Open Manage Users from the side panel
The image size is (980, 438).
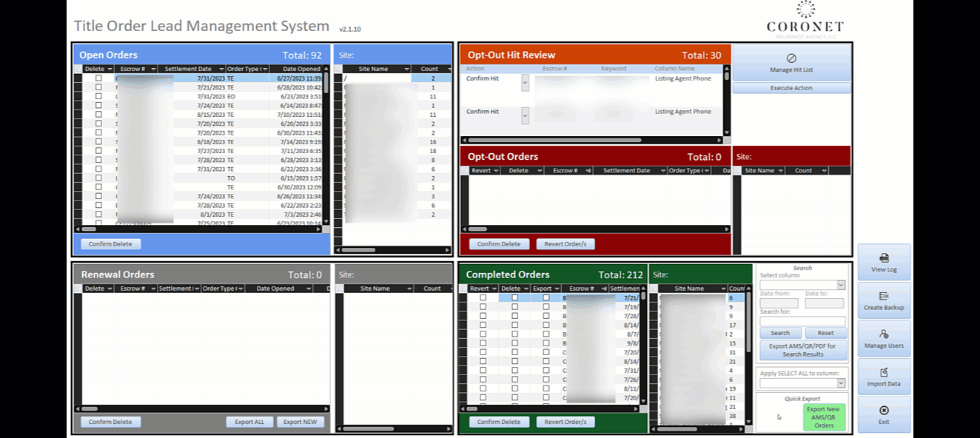point(884,339)
